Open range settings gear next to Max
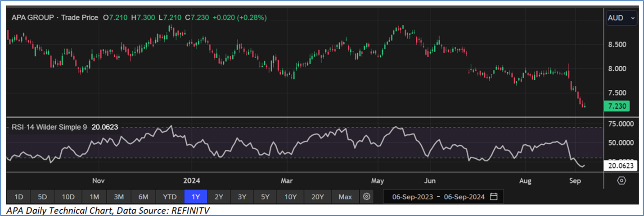 [x=367, y=197]
